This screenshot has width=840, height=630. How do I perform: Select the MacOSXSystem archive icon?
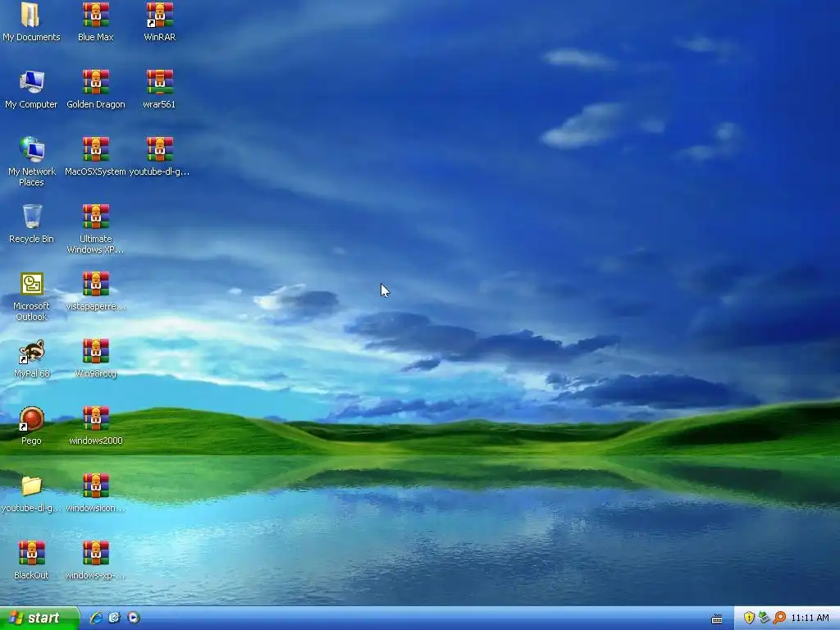[96, 149]
